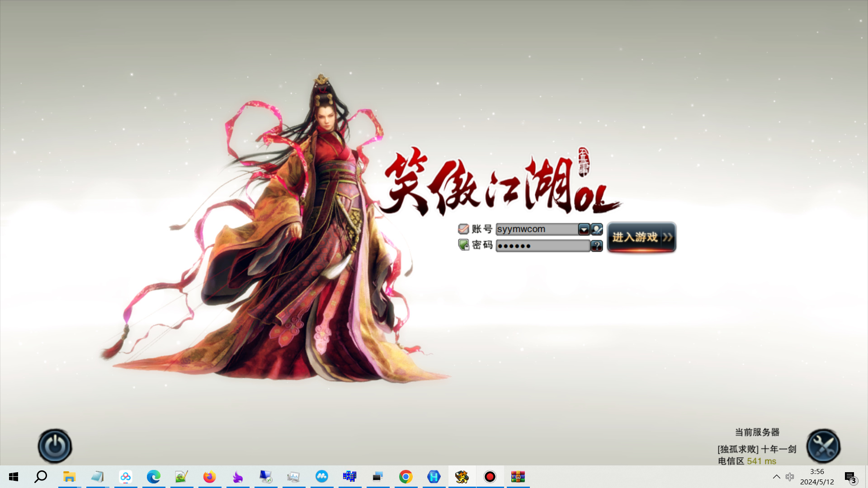Image resolution: width=868 pixels, height=488 pixels.
Task: Open the notification center panel
Action: tap(850, 477)
